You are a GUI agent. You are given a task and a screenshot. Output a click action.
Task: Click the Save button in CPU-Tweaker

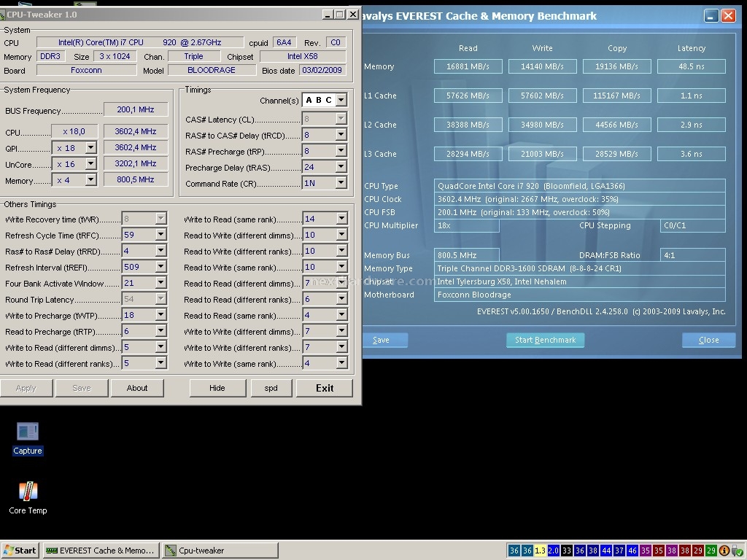coord(82,388)
